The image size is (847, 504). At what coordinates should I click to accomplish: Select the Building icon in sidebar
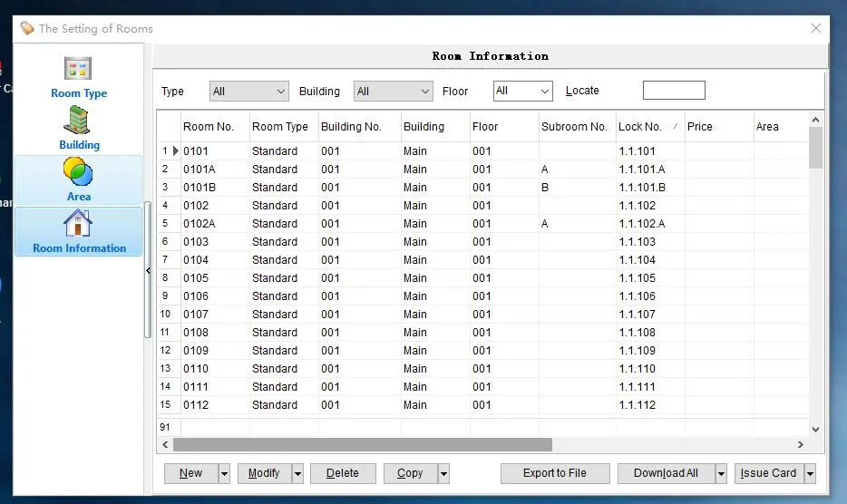point(78,121)
